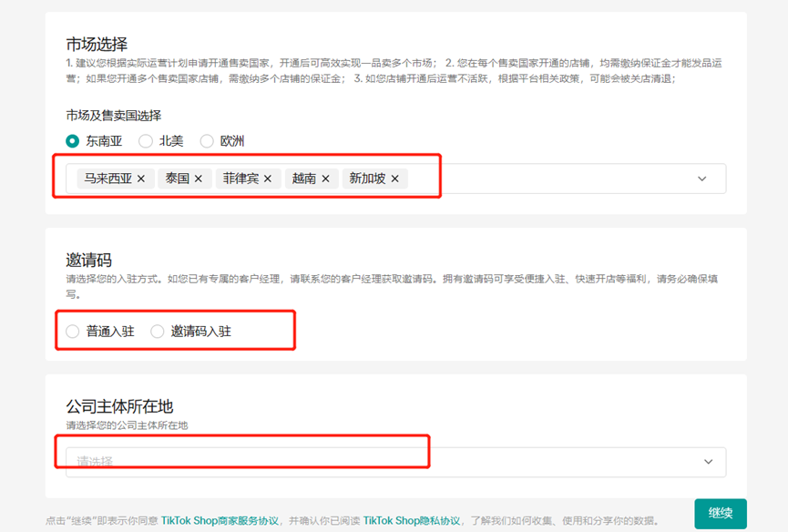Click the 马来西亚 tag label
The image size is (788, 532).
coord(108,179)
